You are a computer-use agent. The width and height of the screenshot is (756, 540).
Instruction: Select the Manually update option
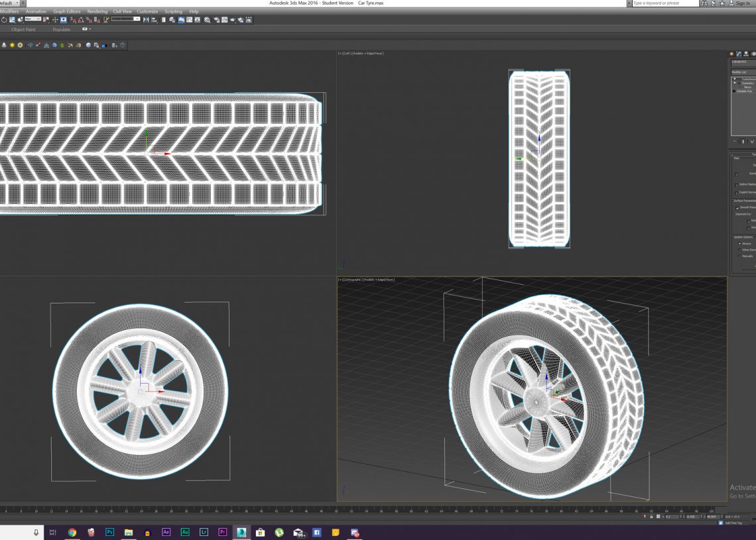click(x=739, y=256)
